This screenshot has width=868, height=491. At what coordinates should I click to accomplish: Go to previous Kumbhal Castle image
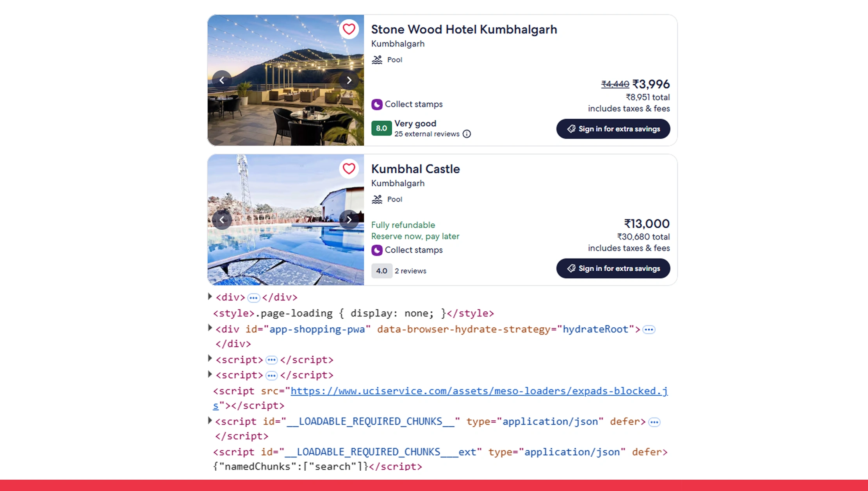(222, 220)
